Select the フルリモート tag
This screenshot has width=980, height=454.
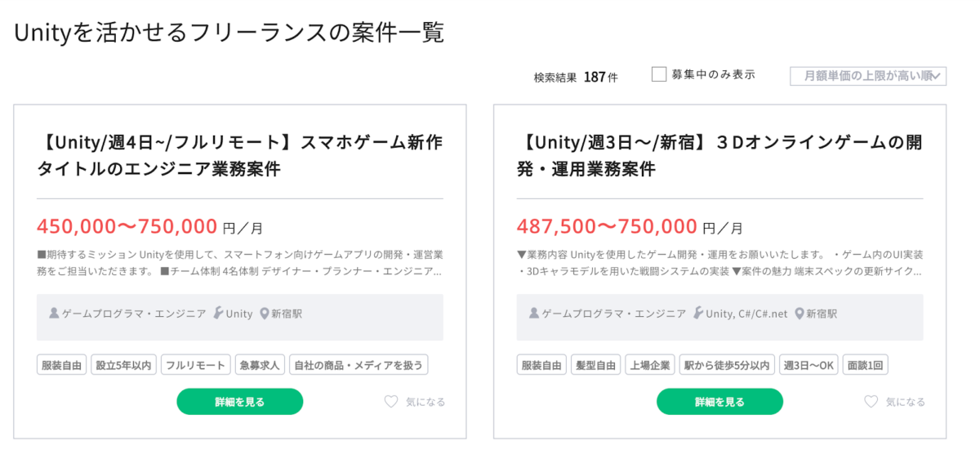point(195,365)
